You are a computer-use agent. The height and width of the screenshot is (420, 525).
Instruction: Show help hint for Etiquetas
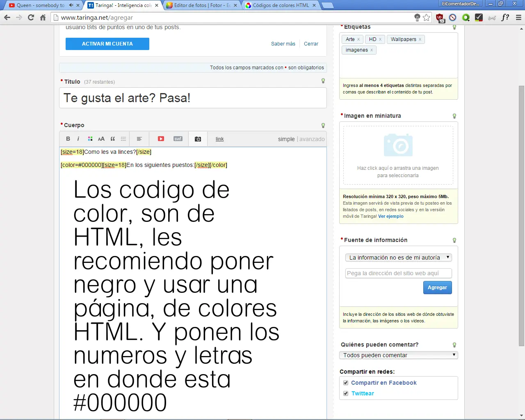pos(454,27)
